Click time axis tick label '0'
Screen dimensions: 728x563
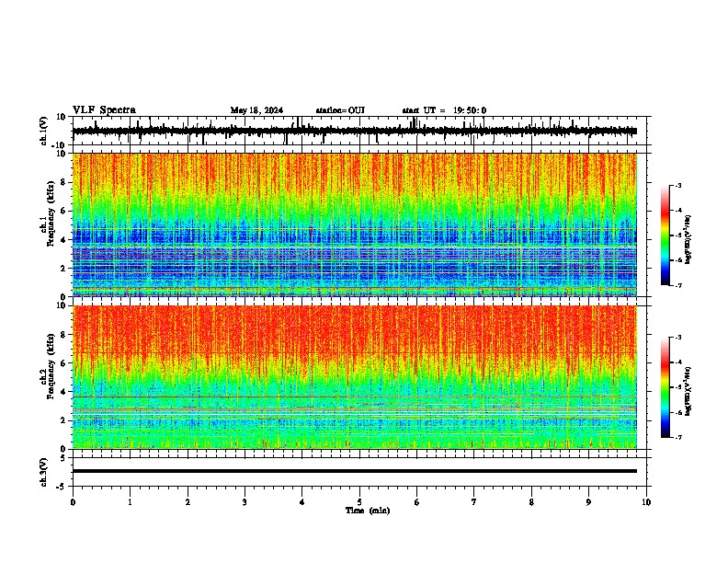click(73, 502)
